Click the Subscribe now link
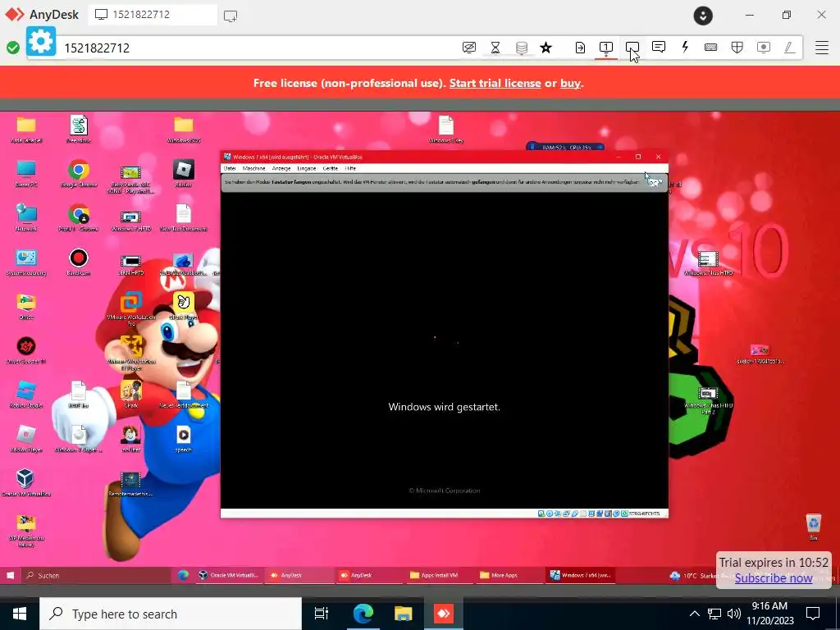Screen dimensions: 840x630 (774, 578)
